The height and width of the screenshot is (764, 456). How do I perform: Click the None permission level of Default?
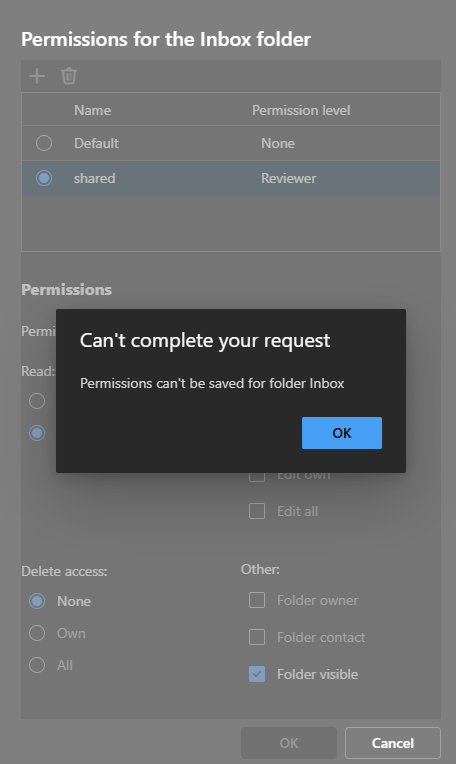click(278, 143)
